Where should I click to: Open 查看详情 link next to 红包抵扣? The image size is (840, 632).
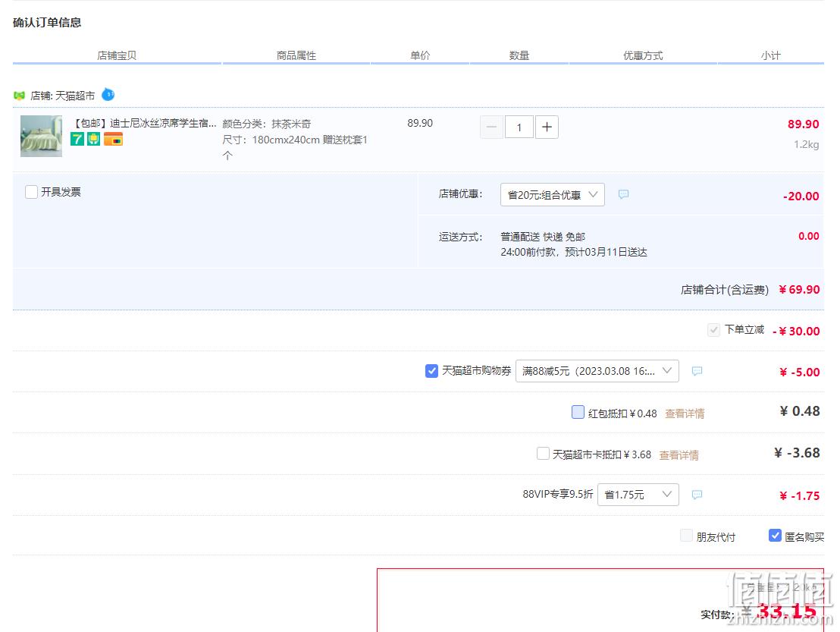pos(685,413)
